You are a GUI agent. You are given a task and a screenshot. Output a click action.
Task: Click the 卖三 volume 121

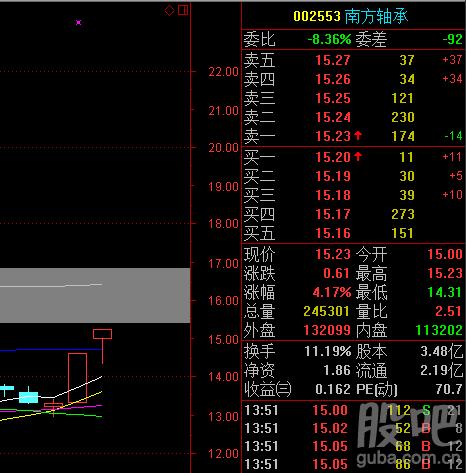coord(402,98)
